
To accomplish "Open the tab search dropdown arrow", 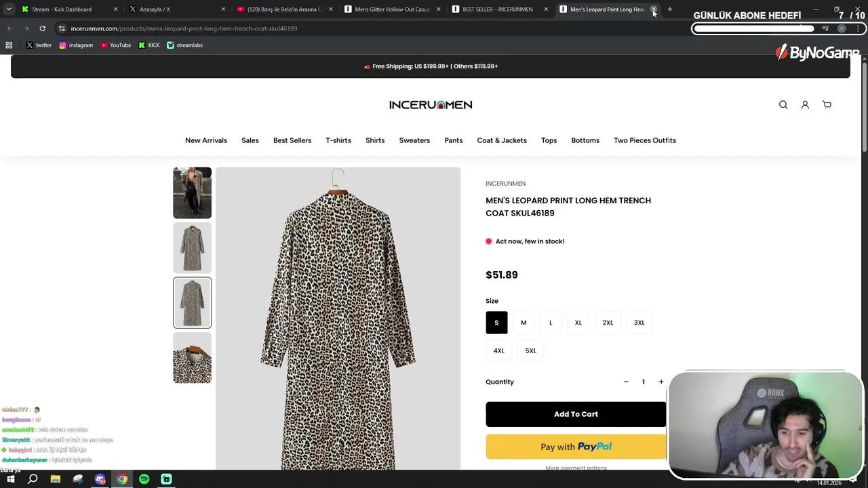I will (x=9, y=9).
